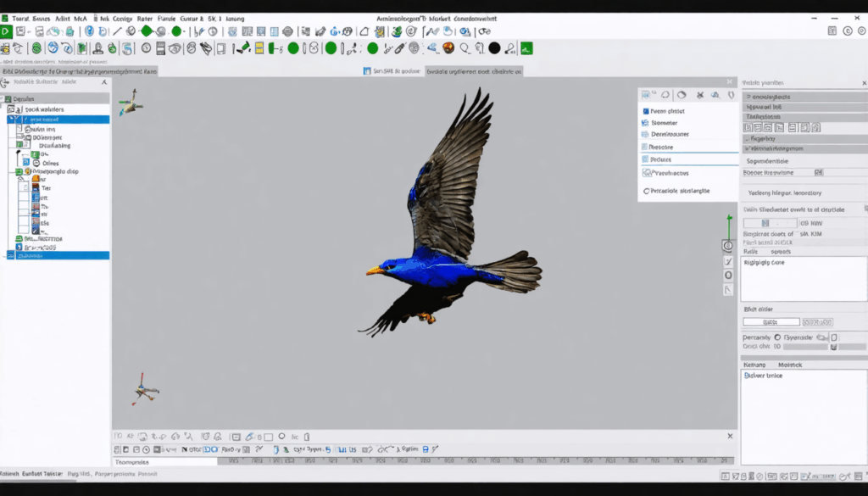Select the O icon on the viewport side strip

coord(728,275)
